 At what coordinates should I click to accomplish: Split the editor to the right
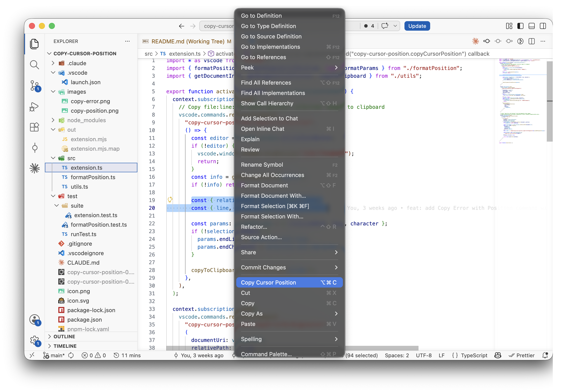(532, 41)
